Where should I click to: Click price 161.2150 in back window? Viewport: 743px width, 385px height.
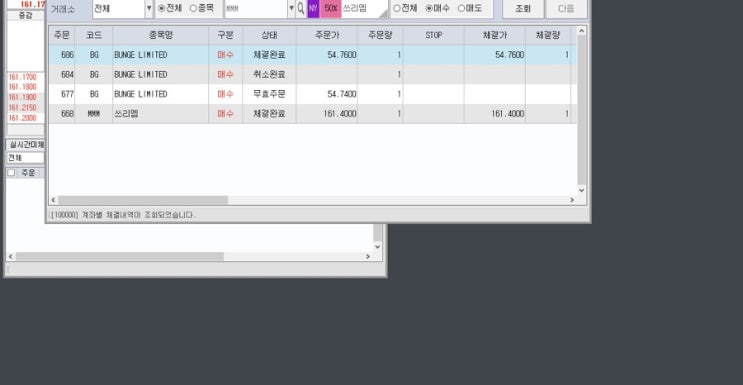point(22,108)
